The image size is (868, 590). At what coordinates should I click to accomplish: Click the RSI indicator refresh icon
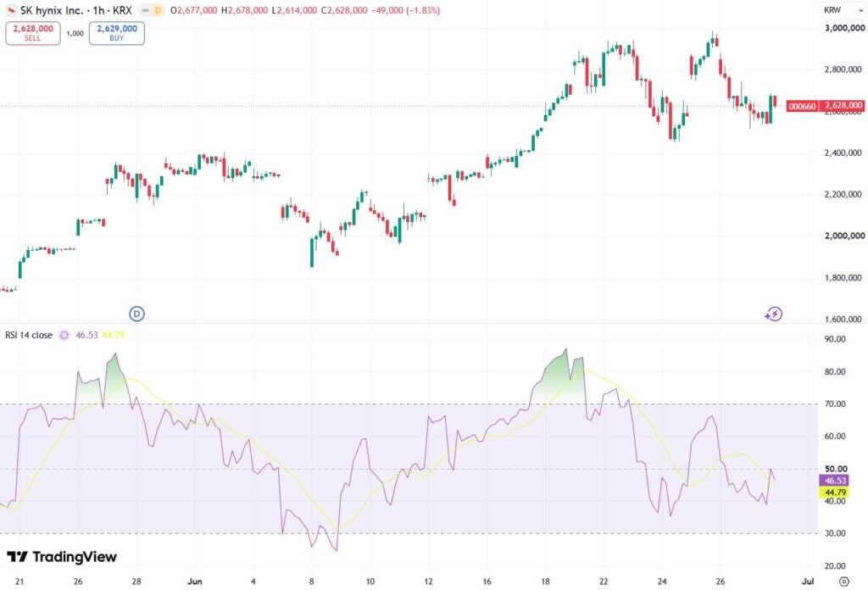point(64,335)
